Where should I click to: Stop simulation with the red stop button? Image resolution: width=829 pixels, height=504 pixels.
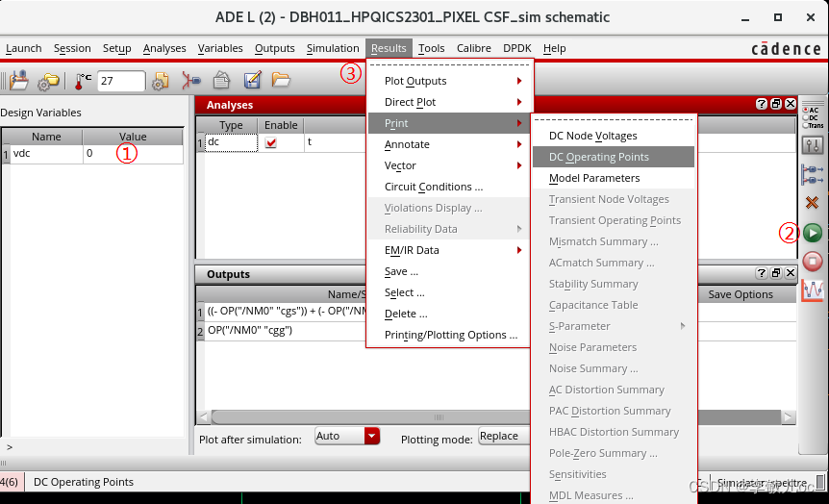(x=813, y=262)
